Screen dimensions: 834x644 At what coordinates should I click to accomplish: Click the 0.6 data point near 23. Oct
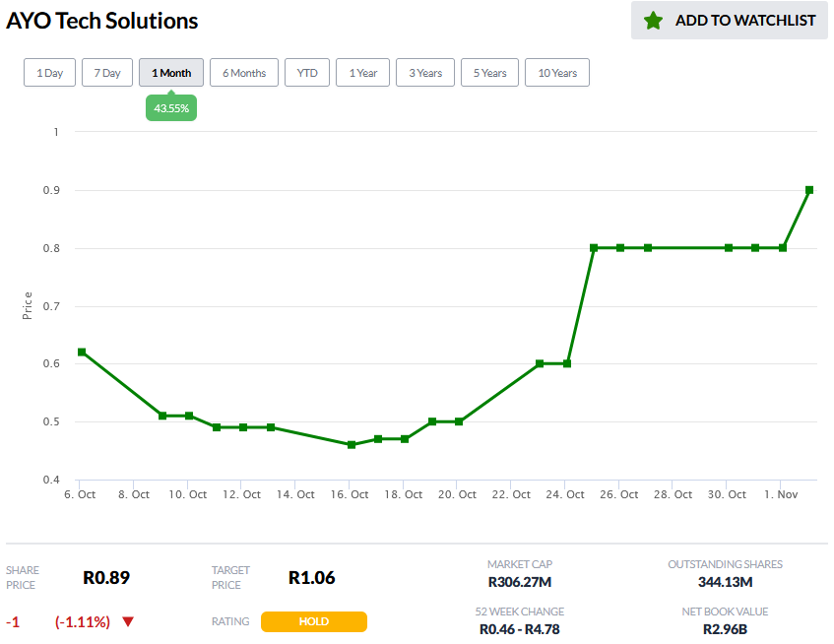(x=540, y=363)
